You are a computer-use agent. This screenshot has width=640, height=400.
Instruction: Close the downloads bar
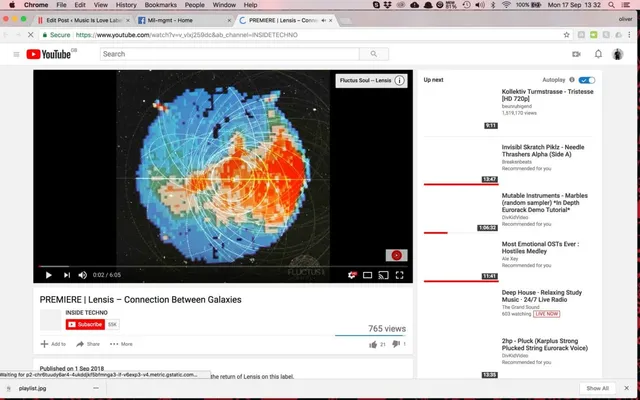coord(627,388)
